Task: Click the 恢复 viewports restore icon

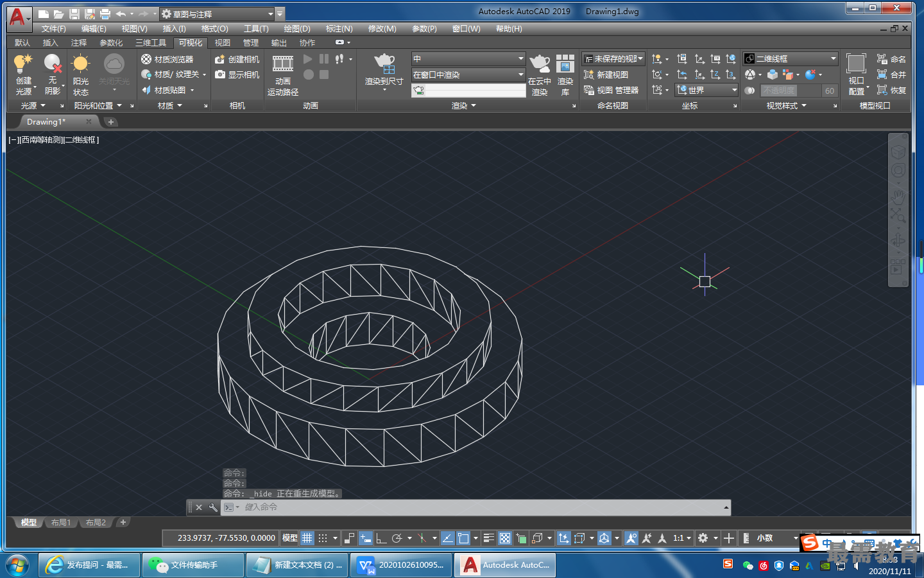Action: [x=891, y=91]
